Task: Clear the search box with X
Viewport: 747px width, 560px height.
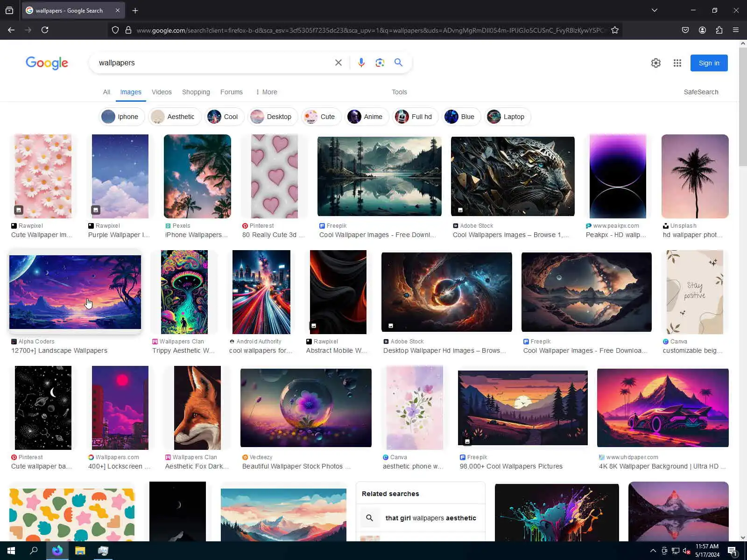Action: pyautogui.click(x=338, y=63)
